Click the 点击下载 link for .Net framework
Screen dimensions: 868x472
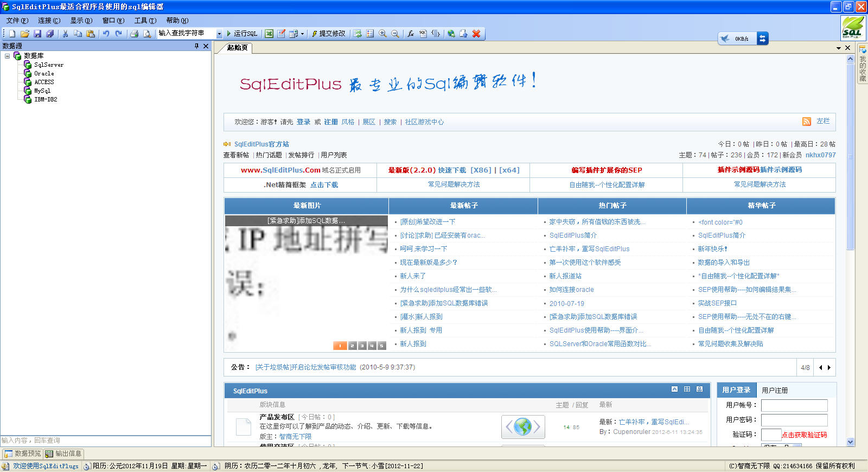(x=324, y=185)
